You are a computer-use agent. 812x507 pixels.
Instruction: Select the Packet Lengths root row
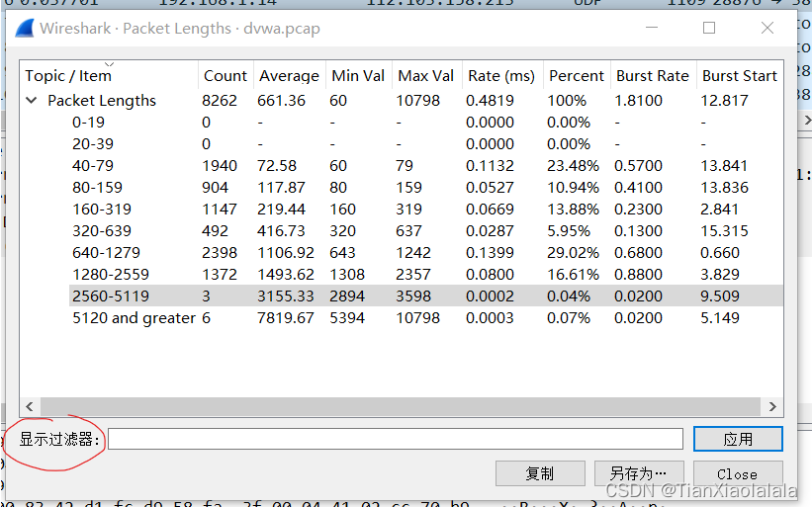tap(402, 101)
